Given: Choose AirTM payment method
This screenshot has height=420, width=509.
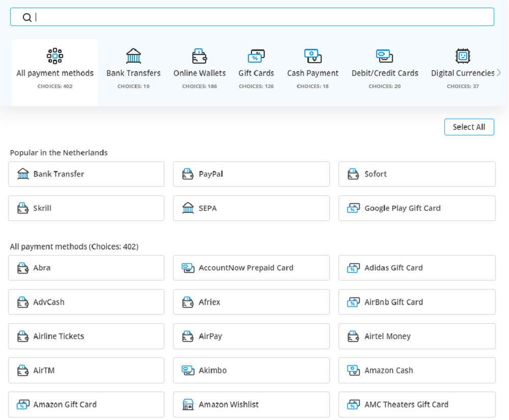Looking at the screenshot, I should pyautogui.click(x=87, y=370).
